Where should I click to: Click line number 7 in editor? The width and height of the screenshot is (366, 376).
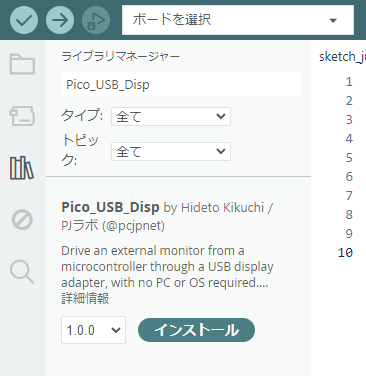click(x=349, y=195)
